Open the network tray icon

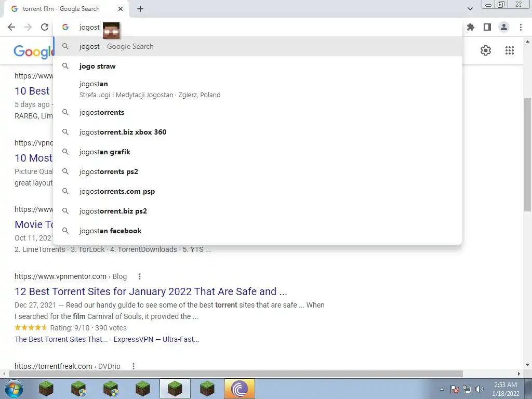click(467, 389)
